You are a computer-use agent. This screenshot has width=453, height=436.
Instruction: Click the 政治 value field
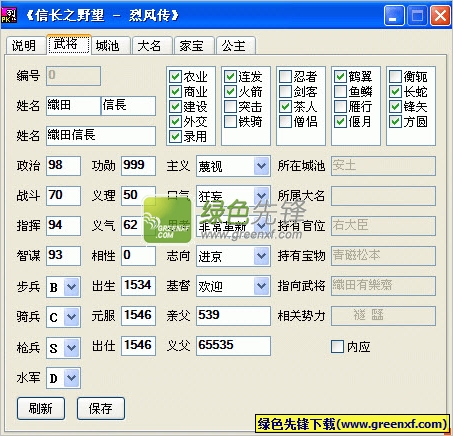coord(63,165)
